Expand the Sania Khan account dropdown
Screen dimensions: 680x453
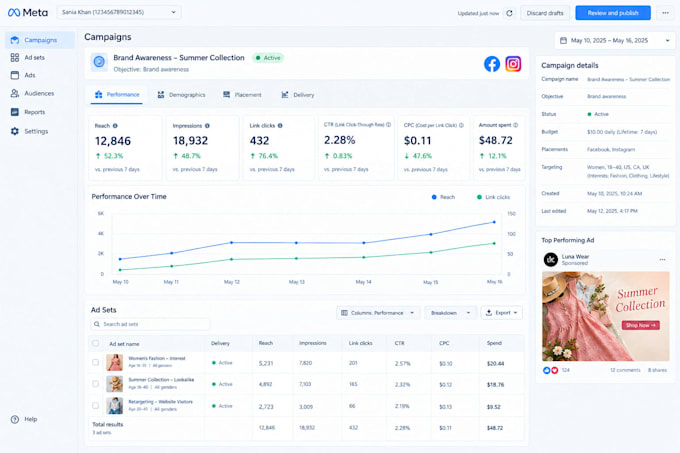pos(119,12)
